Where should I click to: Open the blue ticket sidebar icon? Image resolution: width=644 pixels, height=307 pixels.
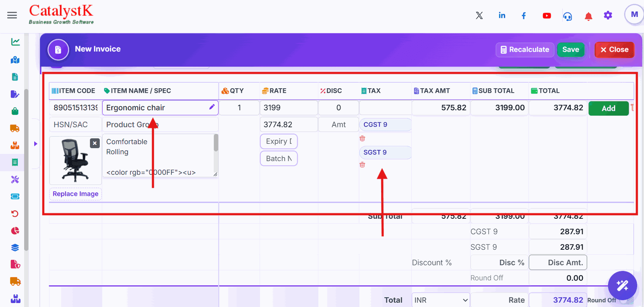[x=15, y=196]
